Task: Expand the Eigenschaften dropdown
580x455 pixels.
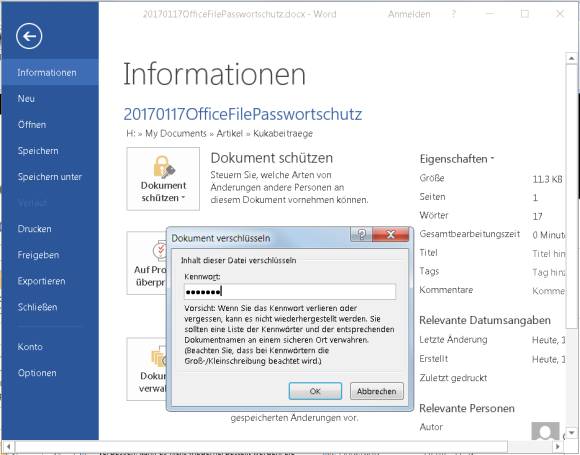Action: pos(457,159)
